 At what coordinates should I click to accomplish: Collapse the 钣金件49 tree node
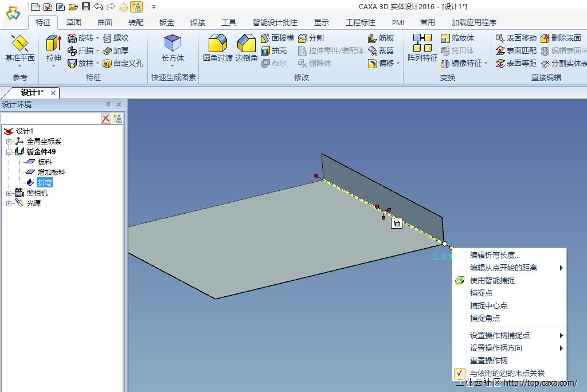point(9,152)
